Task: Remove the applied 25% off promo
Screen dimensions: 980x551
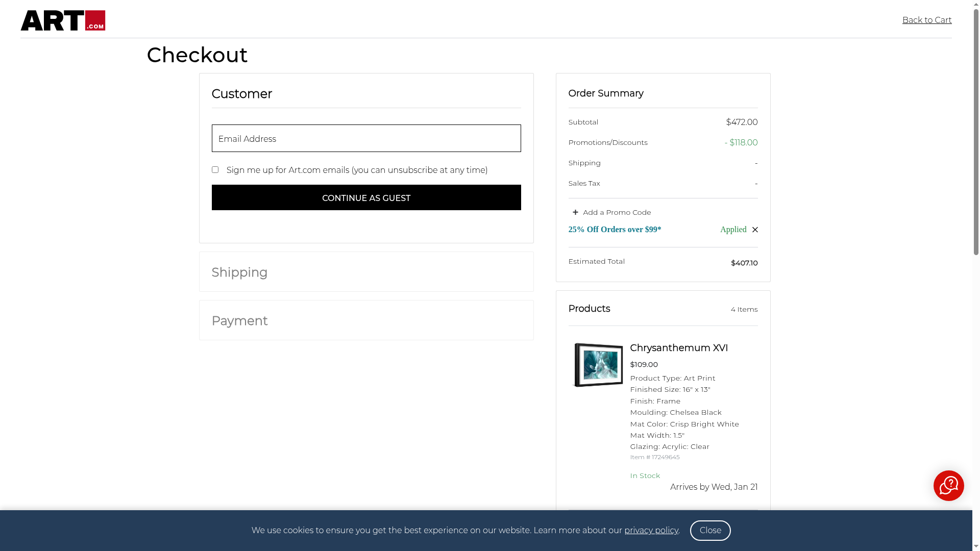Action: pyautogui.click(x=755, y=230)
